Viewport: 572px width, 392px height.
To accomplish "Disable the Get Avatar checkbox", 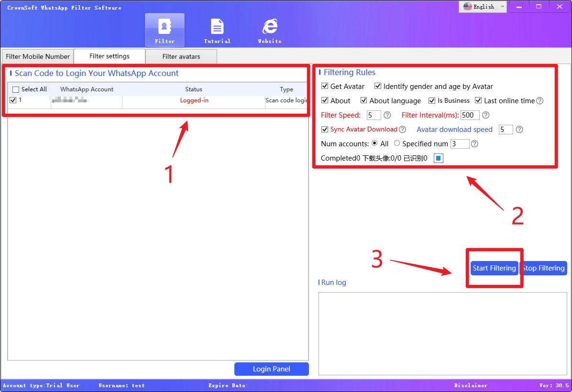I will click(x=325, y=86).
